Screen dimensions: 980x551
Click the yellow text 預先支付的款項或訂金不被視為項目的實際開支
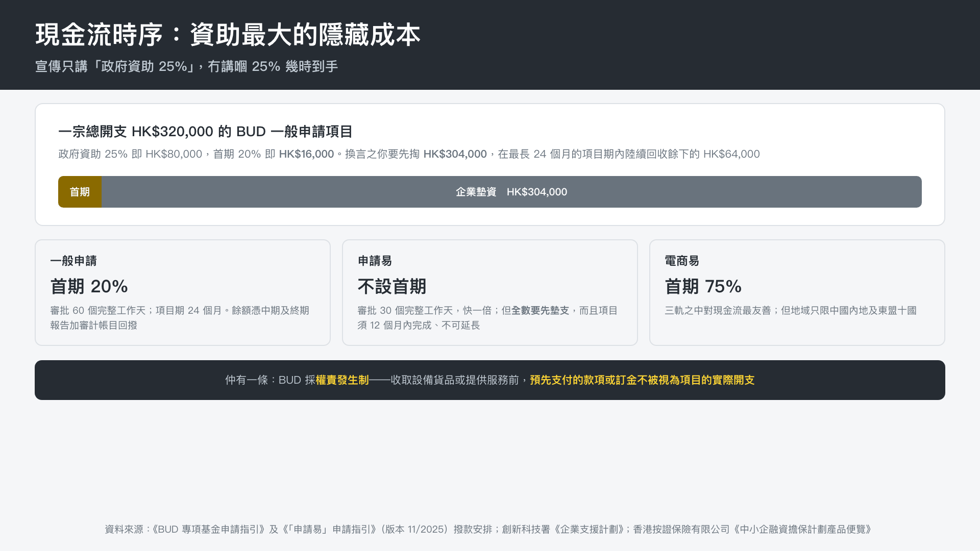tap(642, 380)
